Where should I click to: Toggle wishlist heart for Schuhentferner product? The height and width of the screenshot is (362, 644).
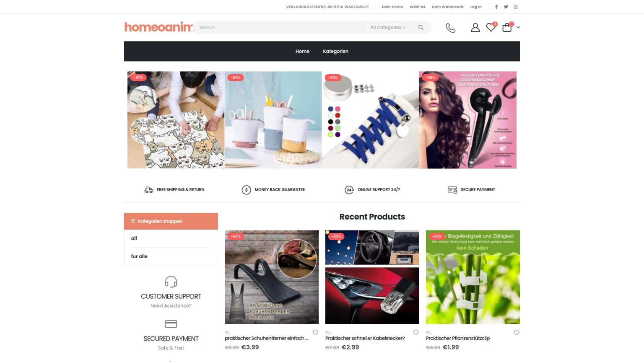tap(315, 333)
